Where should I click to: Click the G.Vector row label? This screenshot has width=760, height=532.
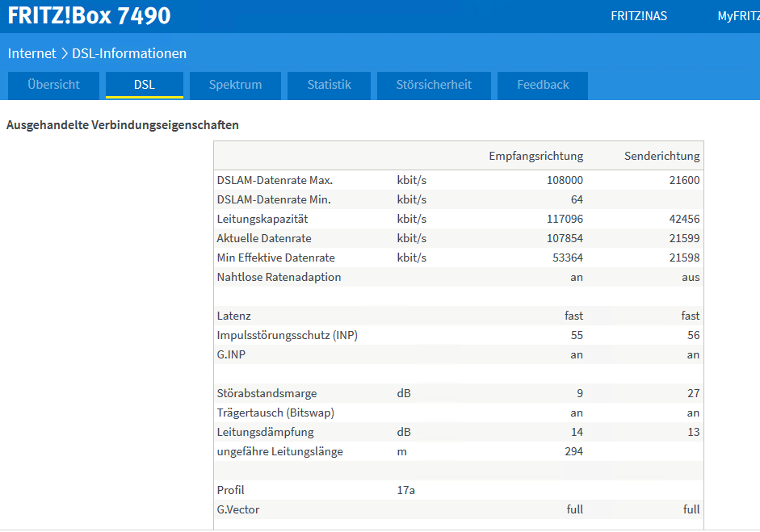pyautogui.click(x=238, y=509)
